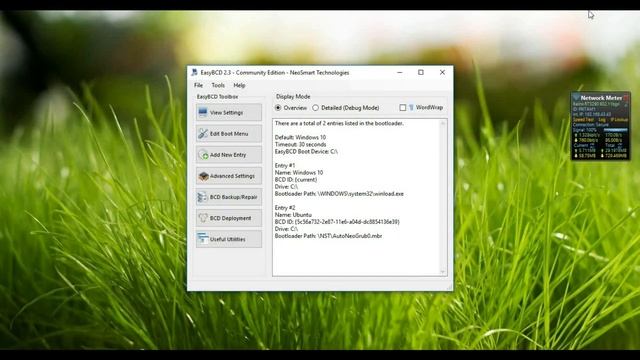Click the IP Lookup link in Network Meter
Image resolution: width=640 pixels, height=360 pixels.
619,120
